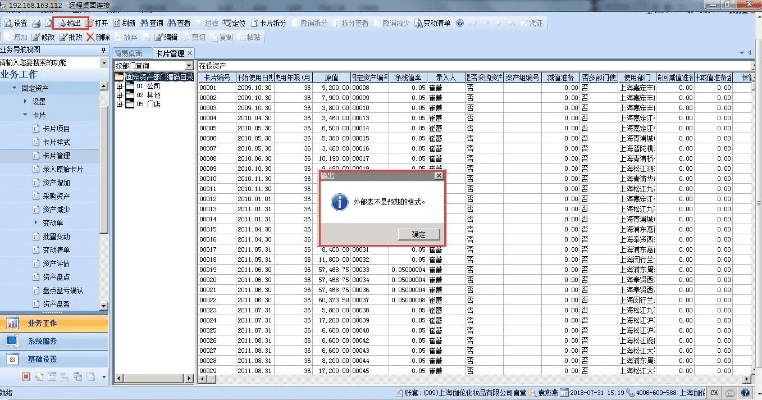Close the message dialog with its X
762x400 pixels.
click(x=438, y=176)
